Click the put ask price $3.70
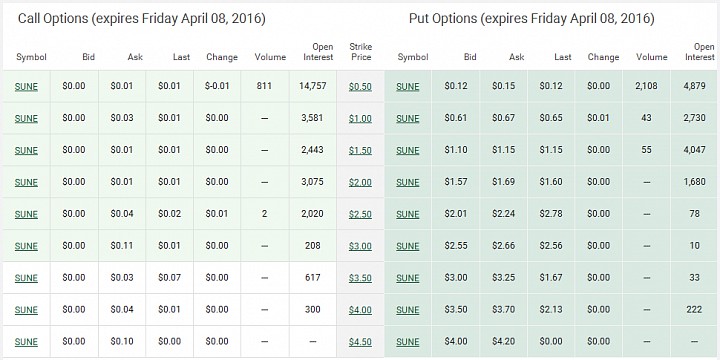This screenshot has height=360, width=720. pos(503,309)
